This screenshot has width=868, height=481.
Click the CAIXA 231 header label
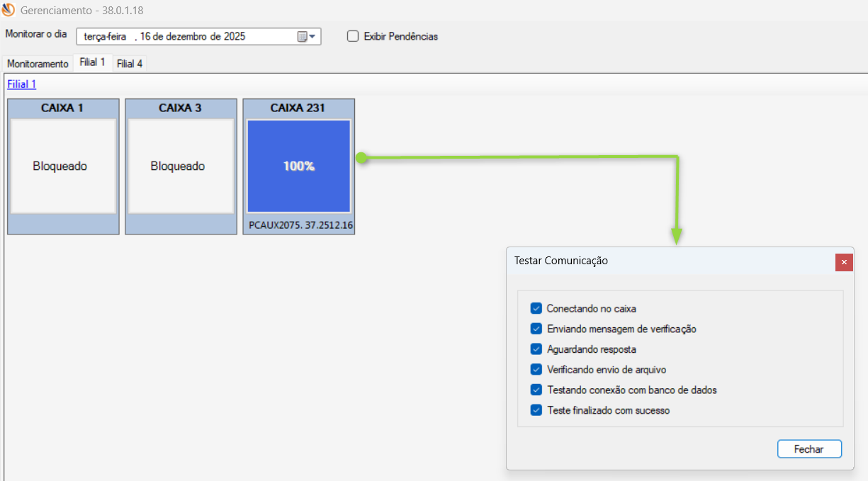(298, 108)
